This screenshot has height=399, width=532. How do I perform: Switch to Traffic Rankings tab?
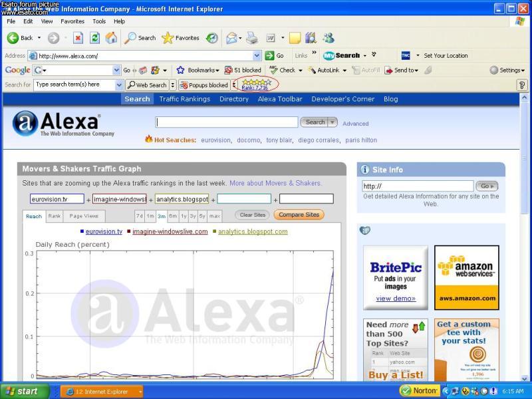click(x=185, y=99)
